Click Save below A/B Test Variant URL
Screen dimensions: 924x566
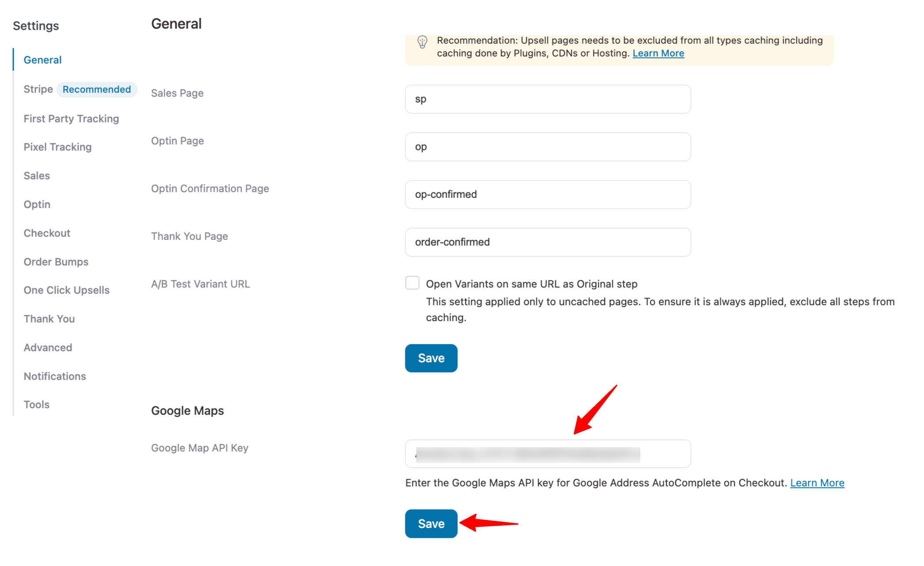[431, 358]
